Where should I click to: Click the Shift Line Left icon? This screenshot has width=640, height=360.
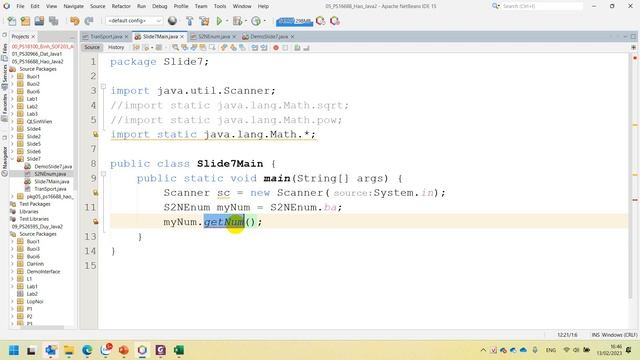tap(255, 48)
